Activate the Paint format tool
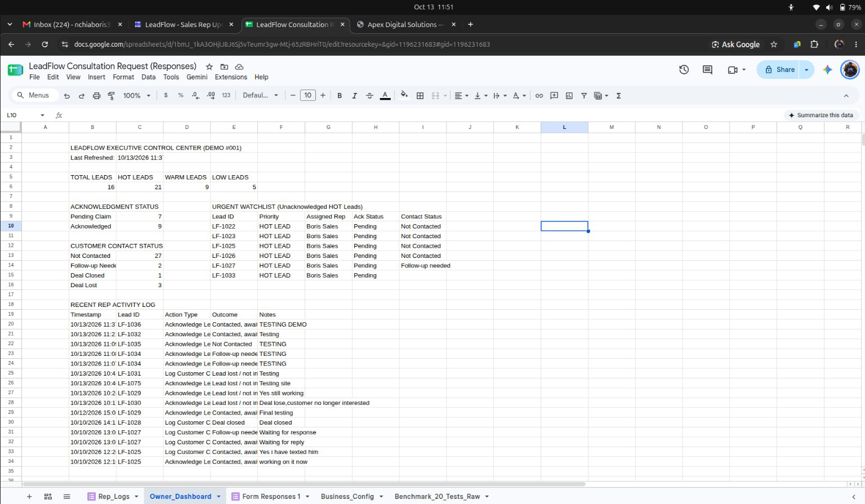 click(111, 96)
